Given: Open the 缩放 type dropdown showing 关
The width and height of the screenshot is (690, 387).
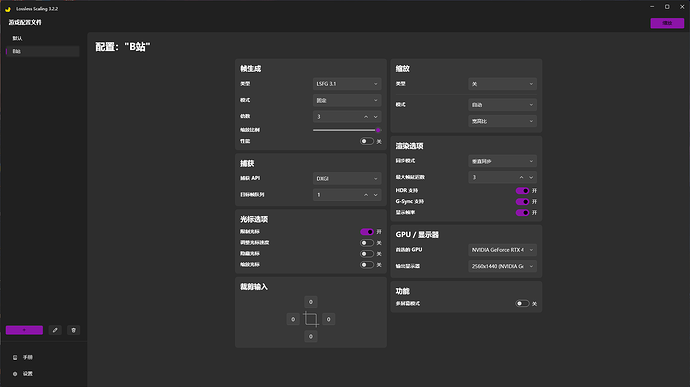Looking at the screenshot, I should click(502, 84).
